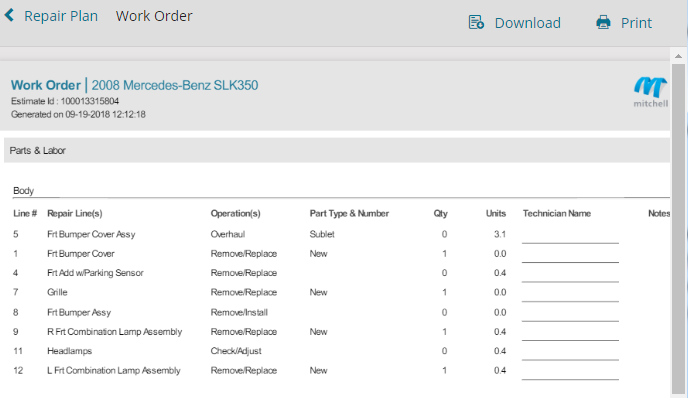This screenshot has width=688, height=398.
Task: Click the Qty column header
Action: 441,214
